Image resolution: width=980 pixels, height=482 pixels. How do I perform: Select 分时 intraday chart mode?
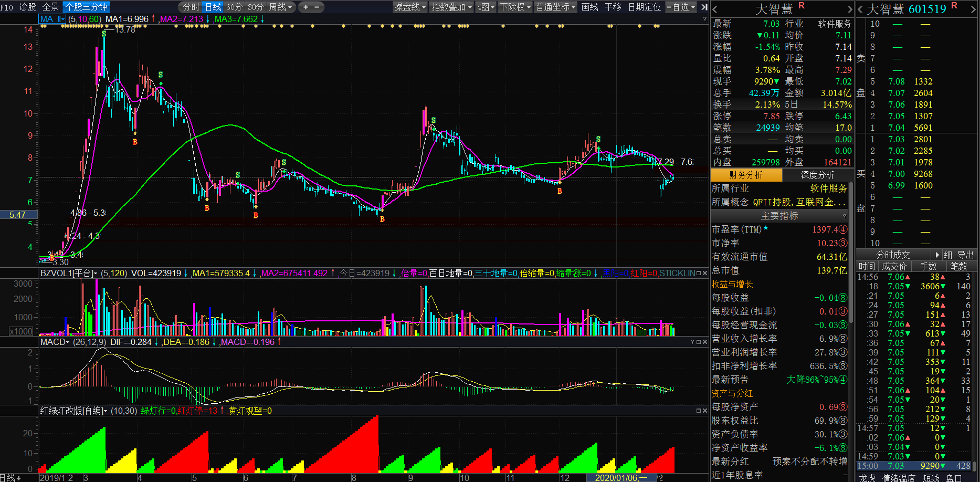pyautogui.click(x=191, y=7)
